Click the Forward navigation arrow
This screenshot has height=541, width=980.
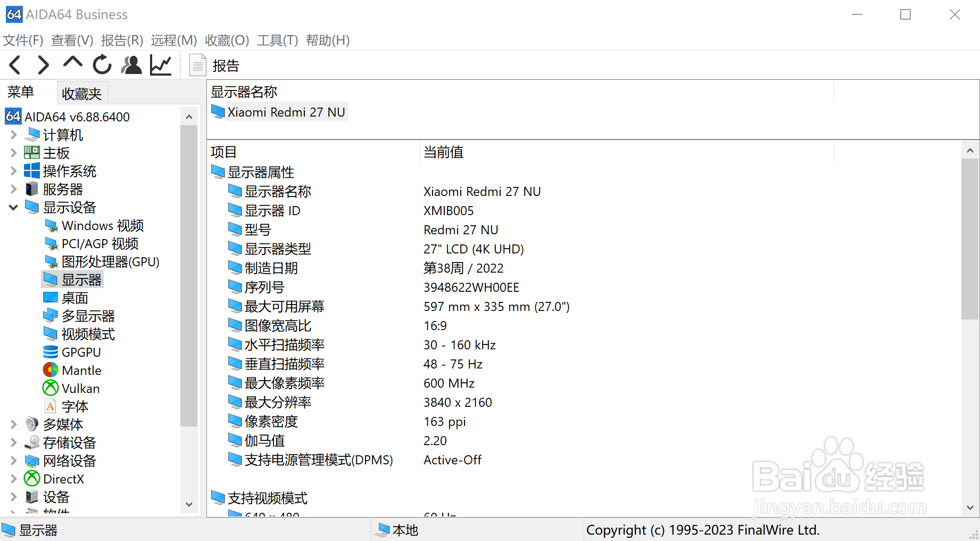(x=43, y=65)
